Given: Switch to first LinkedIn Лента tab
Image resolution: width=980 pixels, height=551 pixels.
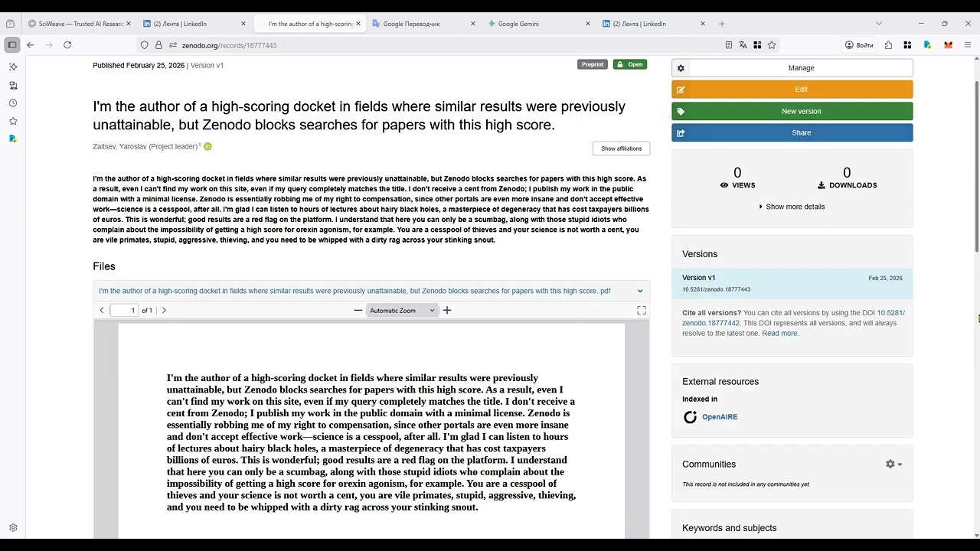Looking at the screenshot, I should click(195, 24).
